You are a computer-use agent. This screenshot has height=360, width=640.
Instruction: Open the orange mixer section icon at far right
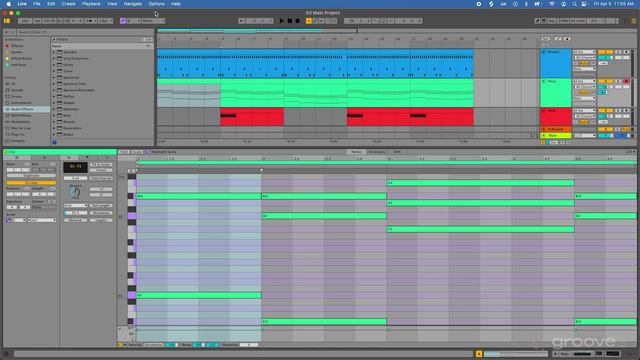633,21
